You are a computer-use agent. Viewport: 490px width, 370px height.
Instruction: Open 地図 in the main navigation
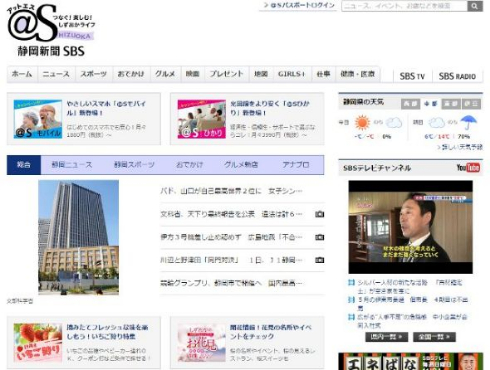pyautogui.click(x=261, y=74)
